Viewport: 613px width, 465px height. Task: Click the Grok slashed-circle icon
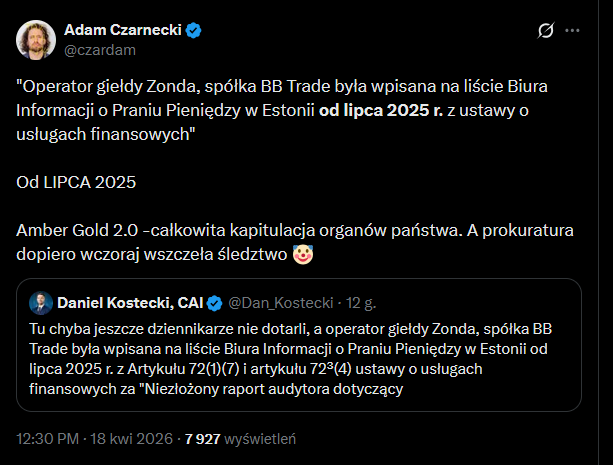point(546,31)
